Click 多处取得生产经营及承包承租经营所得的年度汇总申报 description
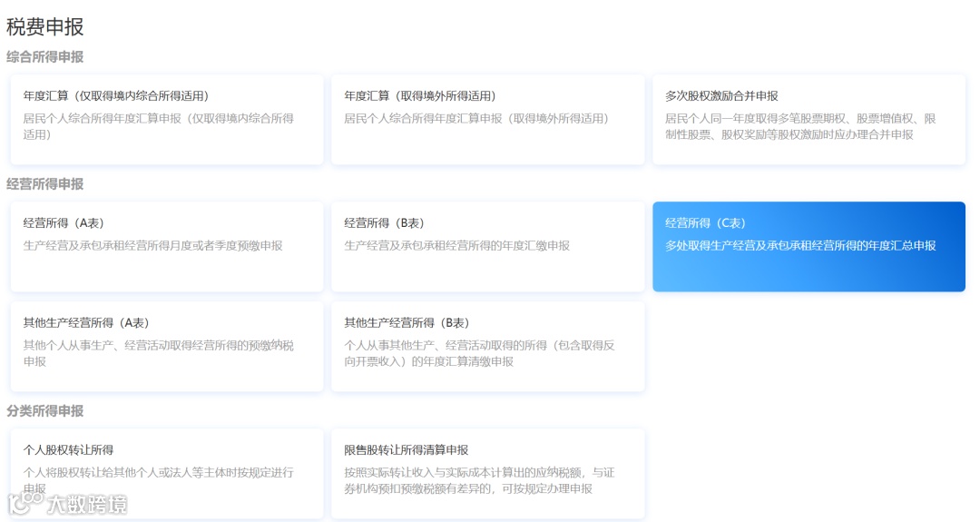980x522 pixels. pos(800,246)
